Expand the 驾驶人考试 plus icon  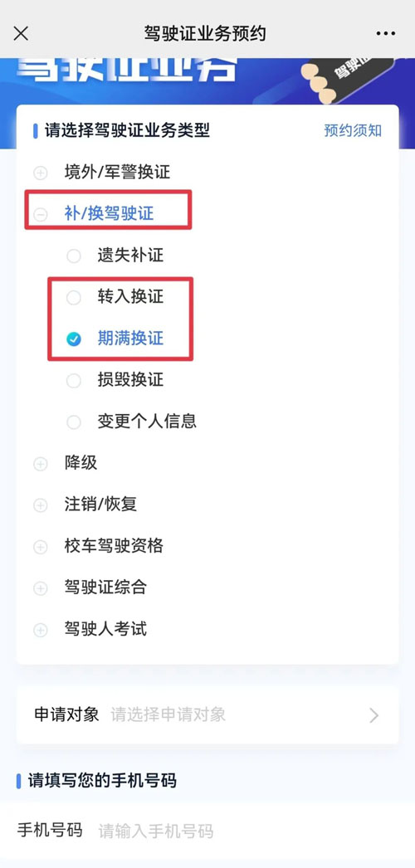tap(41, 630)
